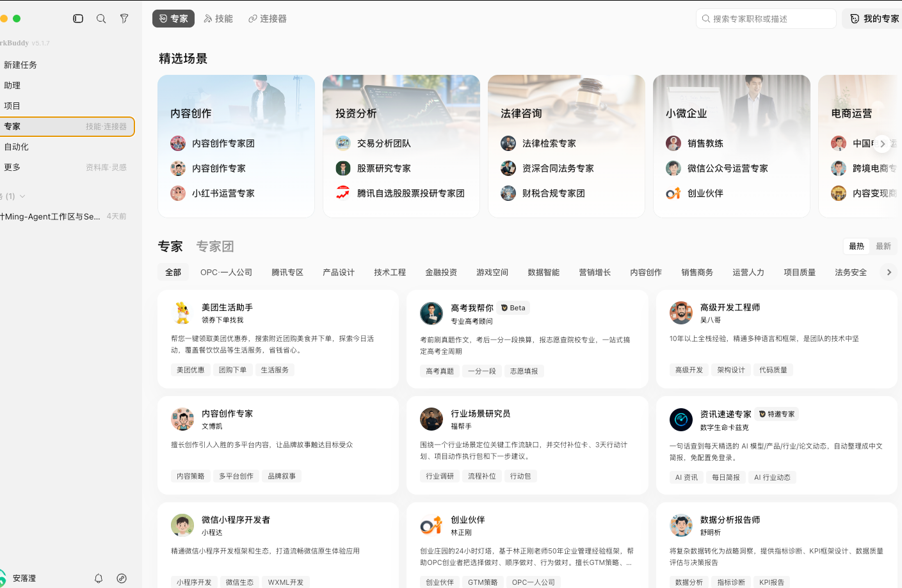
Task: Switch to the 技能 tab
Action: (218, 19)
